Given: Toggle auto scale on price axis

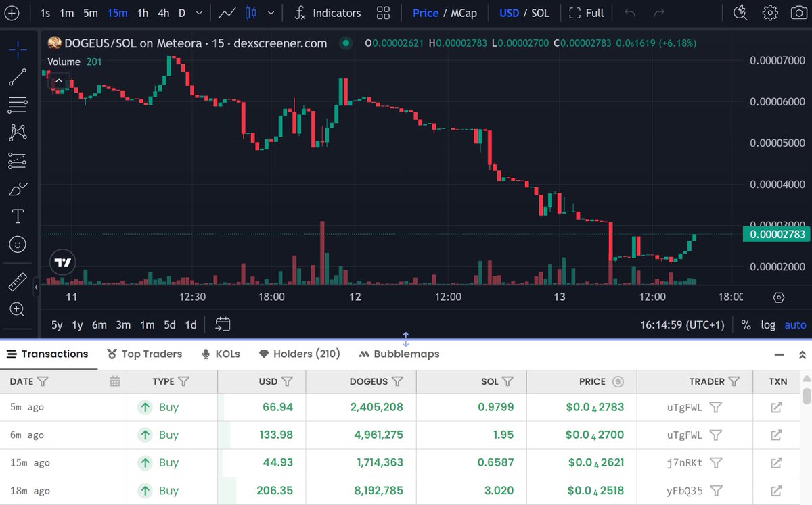Looking at the screenshot, I should pyautogui.click(x=795, y=324).
